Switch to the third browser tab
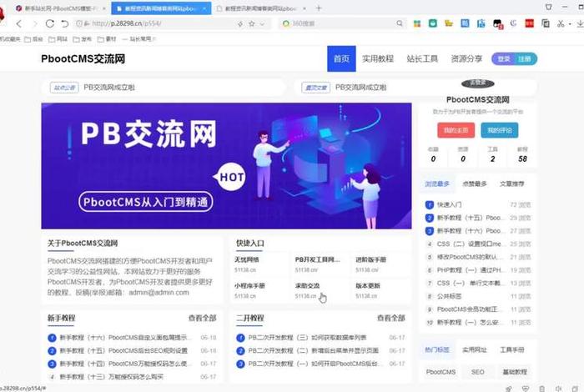The width and height of the screenshot is (584, 392). (x=260, y=8)
